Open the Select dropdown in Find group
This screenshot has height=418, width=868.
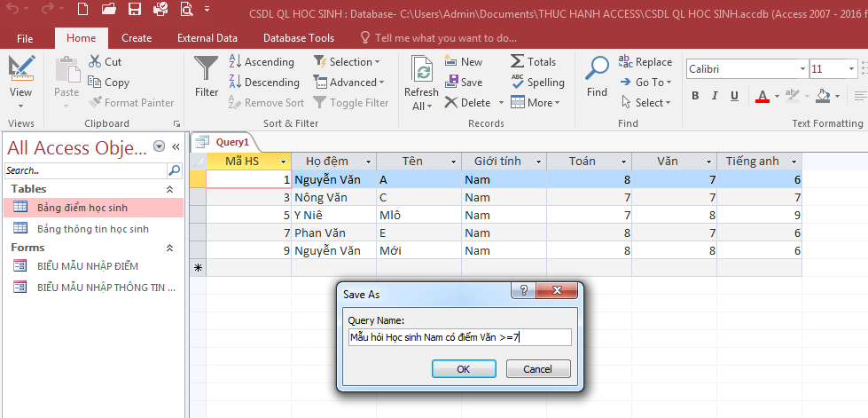(x=645, y=103)
